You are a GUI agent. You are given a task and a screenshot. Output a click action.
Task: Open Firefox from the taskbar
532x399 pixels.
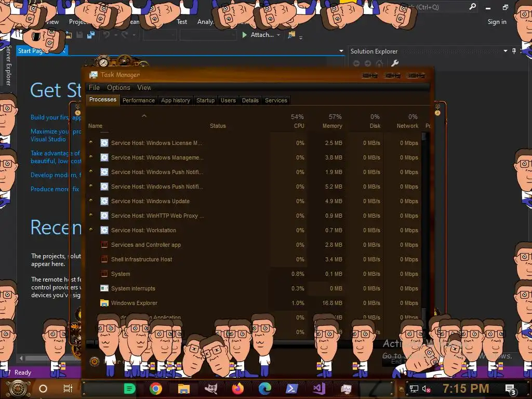point(238,389)
